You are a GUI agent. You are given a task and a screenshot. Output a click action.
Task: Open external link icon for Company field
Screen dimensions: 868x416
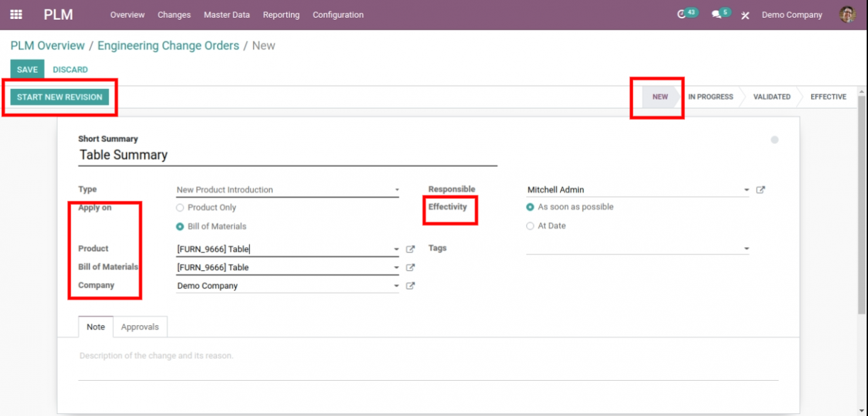tap(410, 286)
